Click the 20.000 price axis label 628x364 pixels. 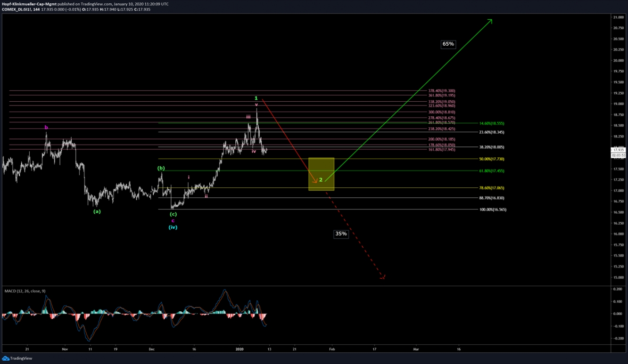tap(618, 61)
